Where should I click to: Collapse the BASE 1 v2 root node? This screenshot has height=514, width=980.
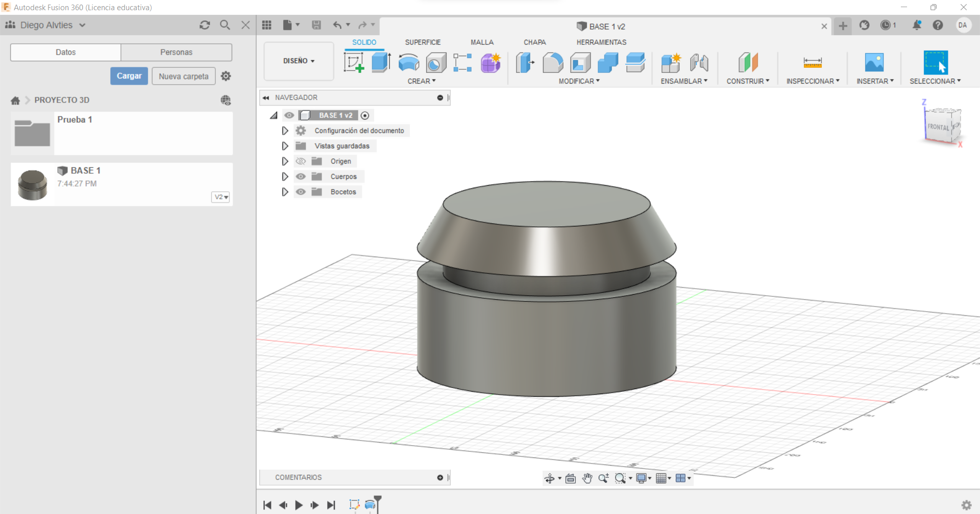pos(274,115)
